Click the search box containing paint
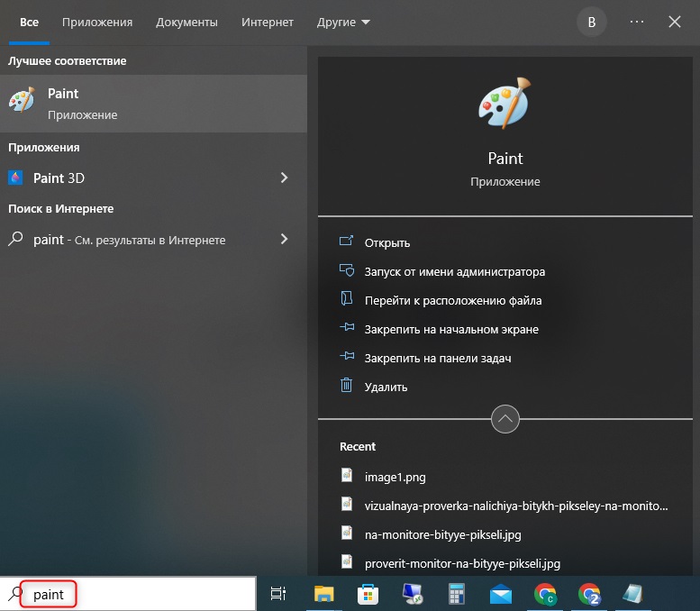Image resolution: width=700 pixels, height=611 pixels. [x=128, y=594]
